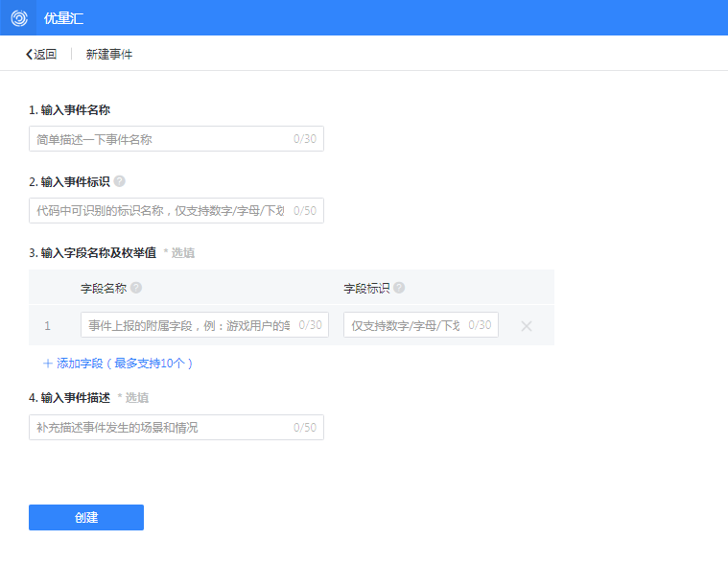Show help tooltip for 字段名称 column
Image resolution: width=728 pixels, height=564 pixels.
(x=136, y=288)
